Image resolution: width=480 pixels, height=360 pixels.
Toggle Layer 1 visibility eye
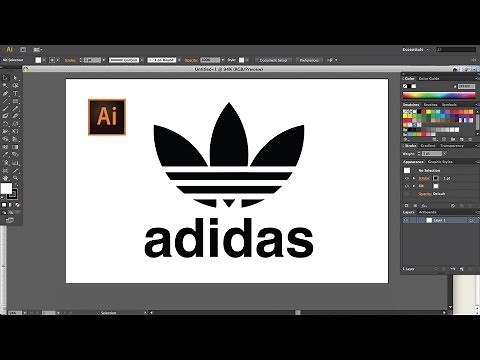click(406, 220)
